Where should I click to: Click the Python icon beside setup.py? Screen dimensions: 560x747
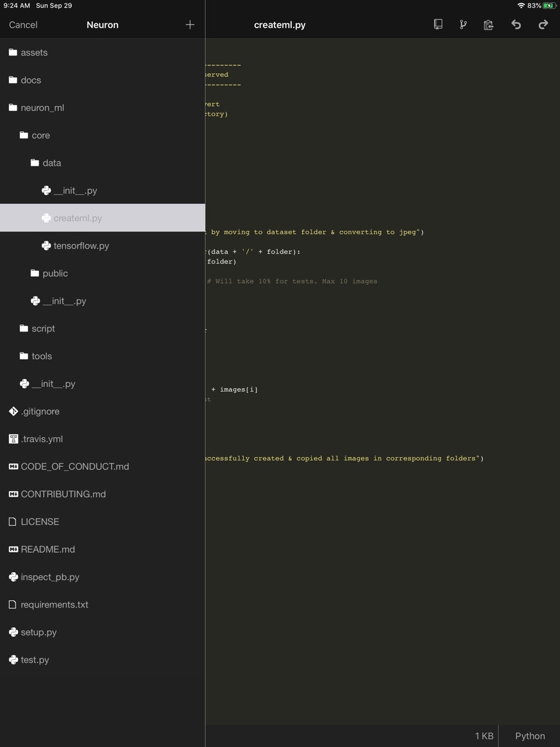(x=13, y=632)
